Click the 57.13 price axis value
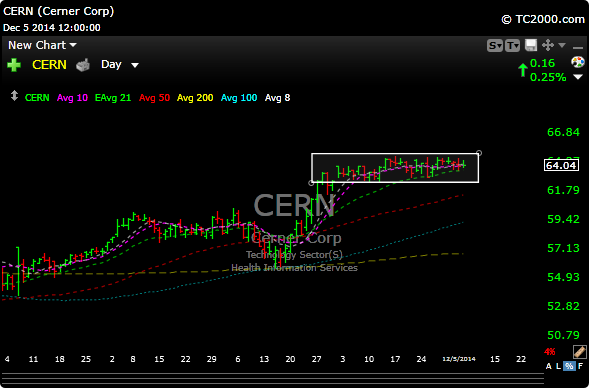Screen dimensions: 589x388 click(563, 248)
